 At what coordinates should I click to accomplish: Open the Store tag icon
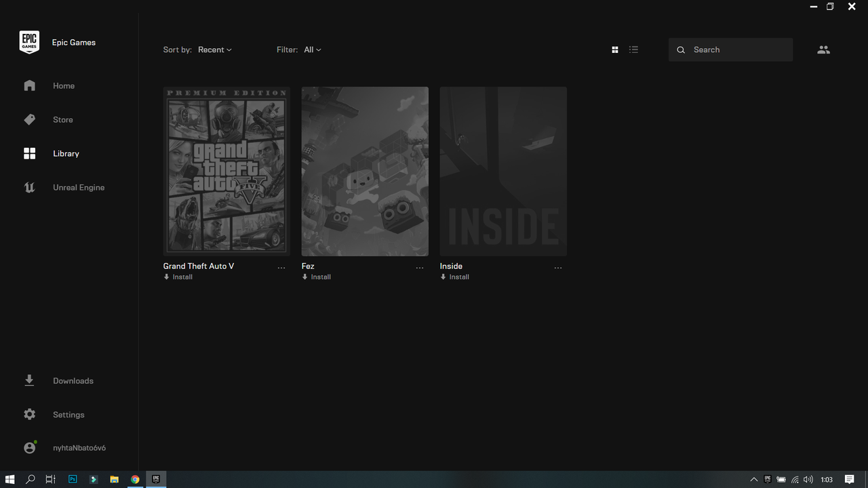[29, 119]
